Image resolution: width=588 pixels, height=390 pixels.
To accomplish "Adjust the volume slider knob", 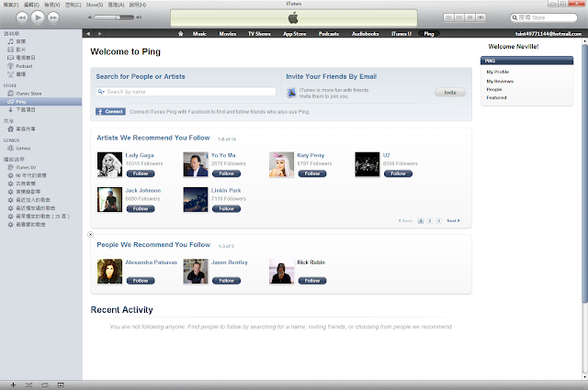I will tap(118, 17).
